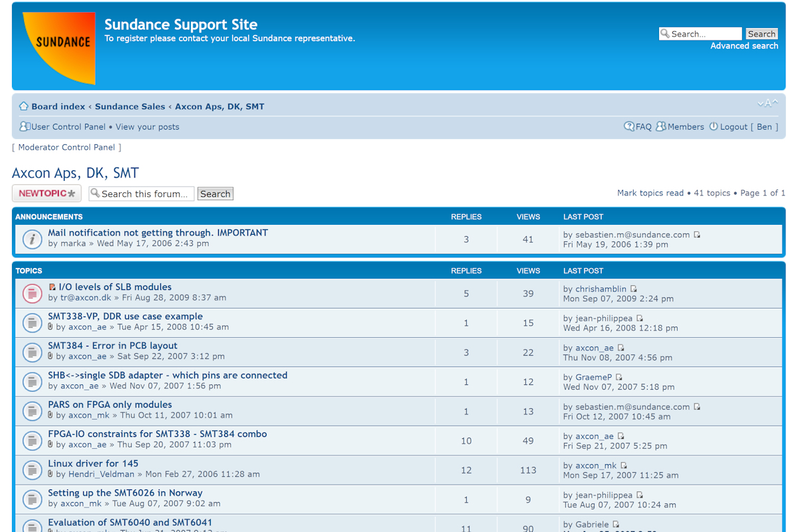Open PARS on FPGA only modules topic

tap(110, 404)
